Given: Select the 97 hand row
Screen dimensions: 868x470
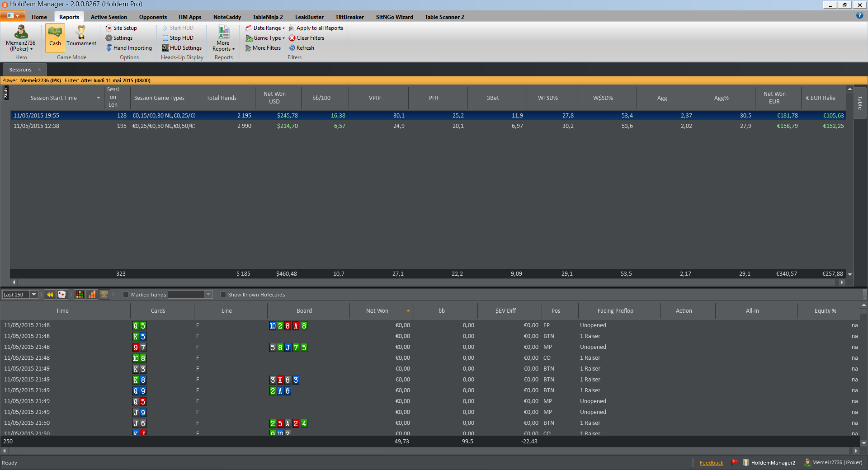Looking at the screenshot, I should (430, 347).
